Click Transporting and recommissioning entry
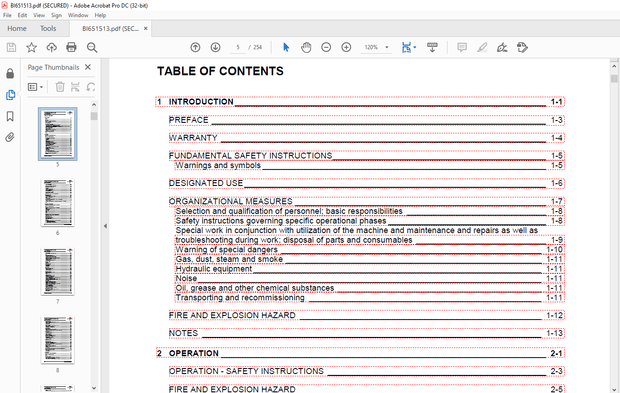 pyautogui.click(x=370, y=298)
